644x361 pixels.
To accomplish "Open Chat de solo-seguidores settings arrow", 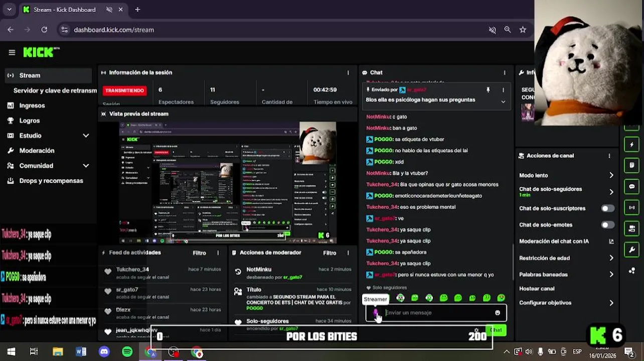I will (611, 192).
